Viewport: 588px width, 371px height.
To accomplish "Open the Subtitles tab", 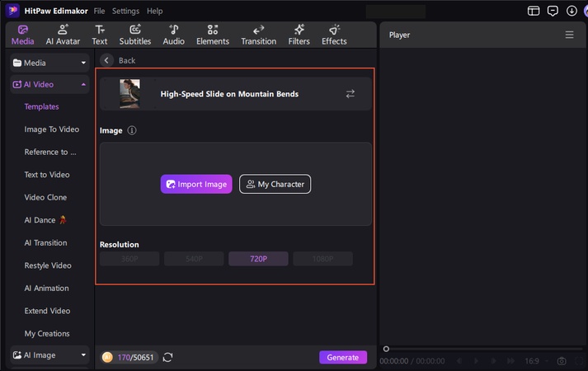I will (135, 35).
